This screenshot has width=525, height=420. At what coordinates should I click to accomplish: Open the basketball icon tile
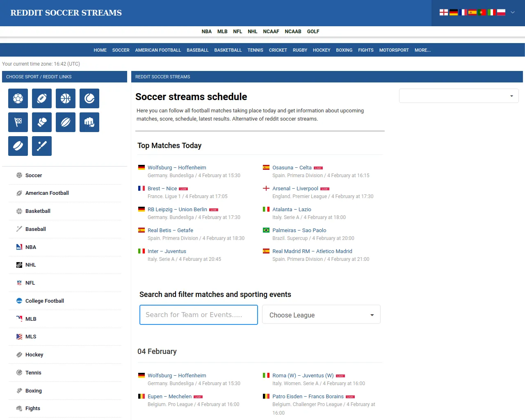66,98
